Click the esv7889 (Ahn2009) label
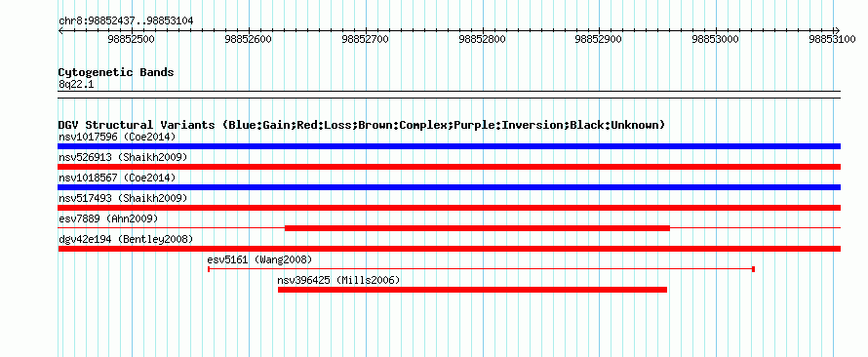Image resolution: width=868 pixels, height=357 pixels. [108, 218]
